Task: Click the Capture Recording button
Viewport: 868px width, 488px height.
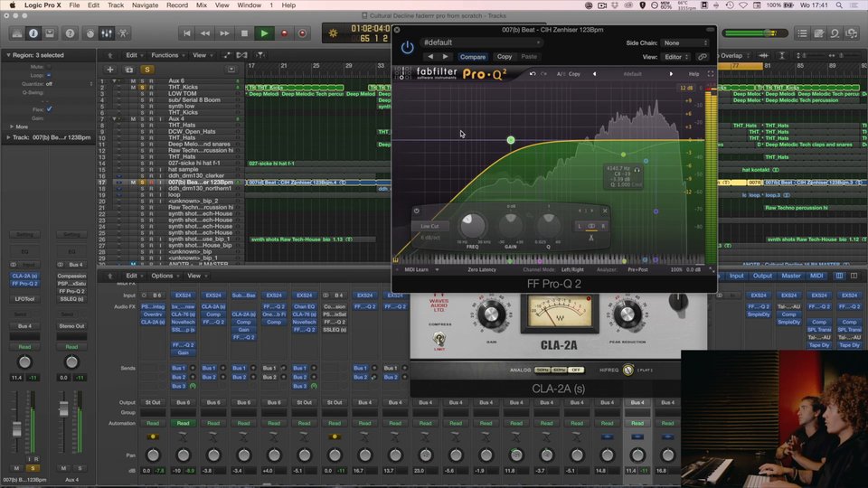Action: 302,33
